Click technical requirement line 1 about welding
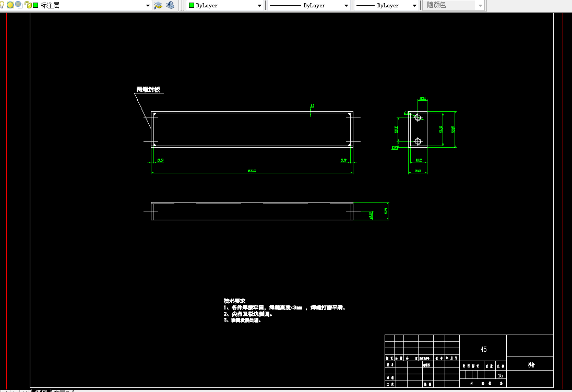The height and width of the screenshot is (392, 572). point(284,307)
